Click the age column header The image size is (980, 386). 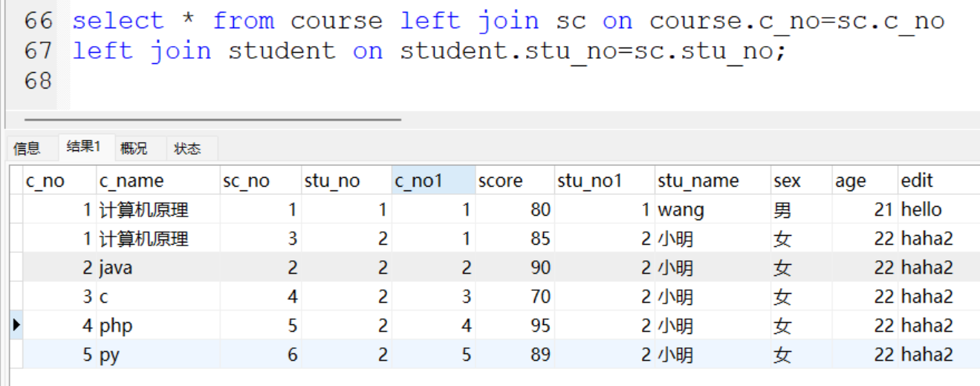click(x=850, y=181)
